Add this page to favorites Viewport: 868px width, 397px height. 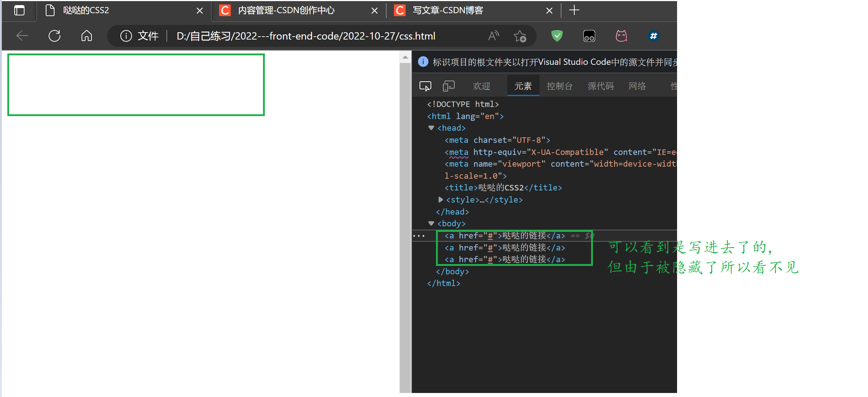coord(520,36)
